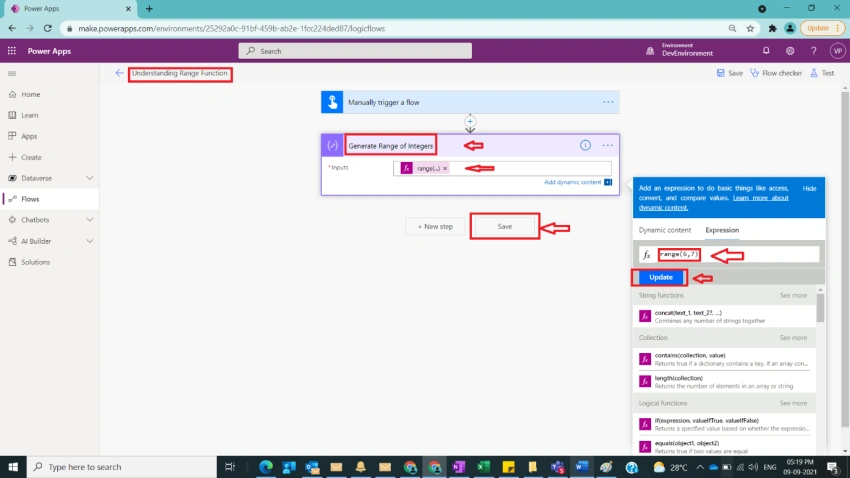This screenshot has height=478, width=850.
Task: Open a new browser tab
Action: tap(149, 9)
